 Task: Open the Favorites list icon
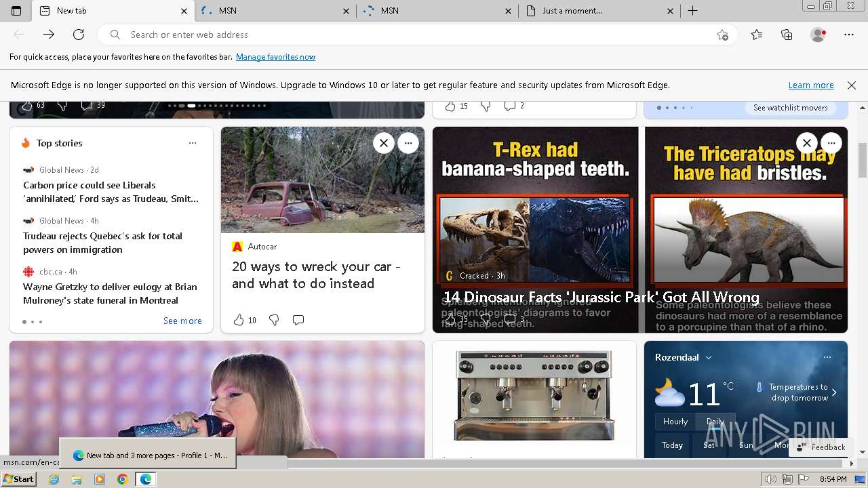(757, 35)
